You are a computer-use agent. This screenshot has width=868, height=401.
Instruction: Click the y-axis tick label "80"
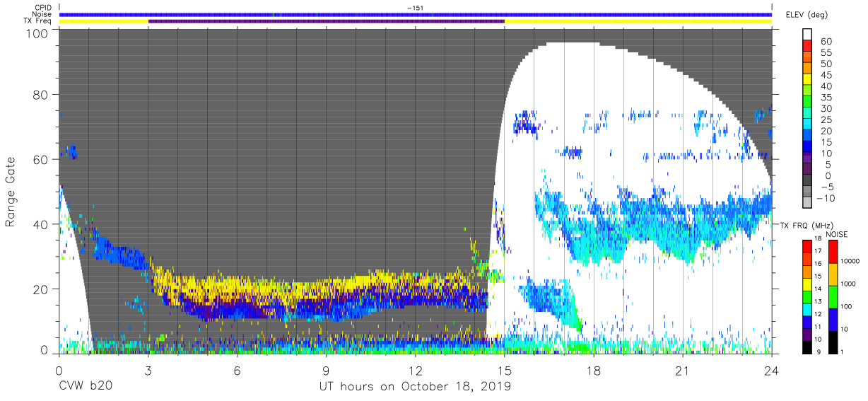click(41, 95)
